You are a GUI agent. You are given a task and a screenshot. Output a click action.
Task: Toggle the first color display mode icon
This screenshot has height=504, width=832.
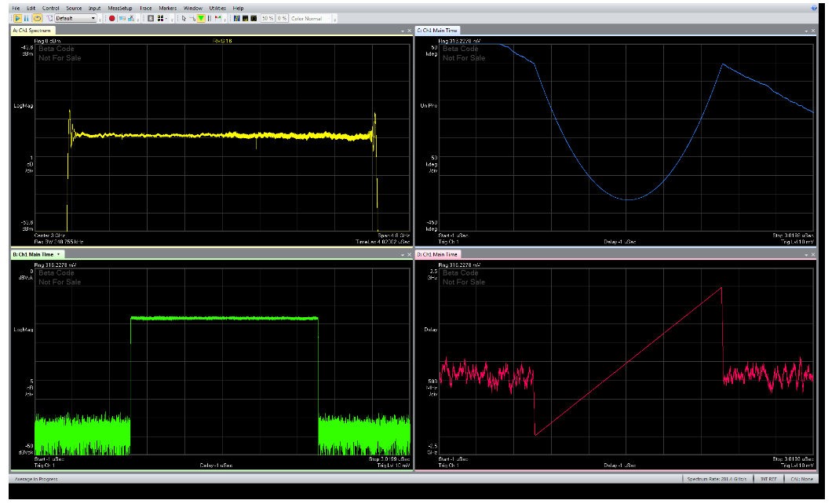[237, 18]
